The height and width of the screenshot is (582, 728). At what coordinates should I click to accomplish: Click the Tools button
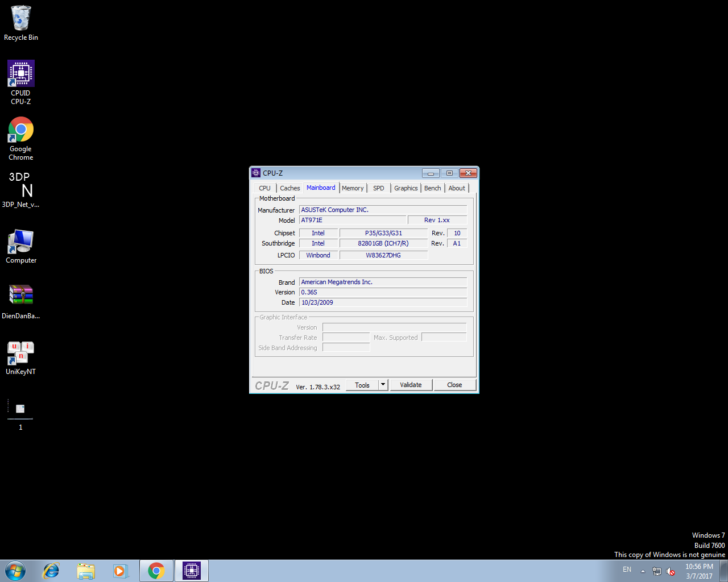click(x=362, y=385)
